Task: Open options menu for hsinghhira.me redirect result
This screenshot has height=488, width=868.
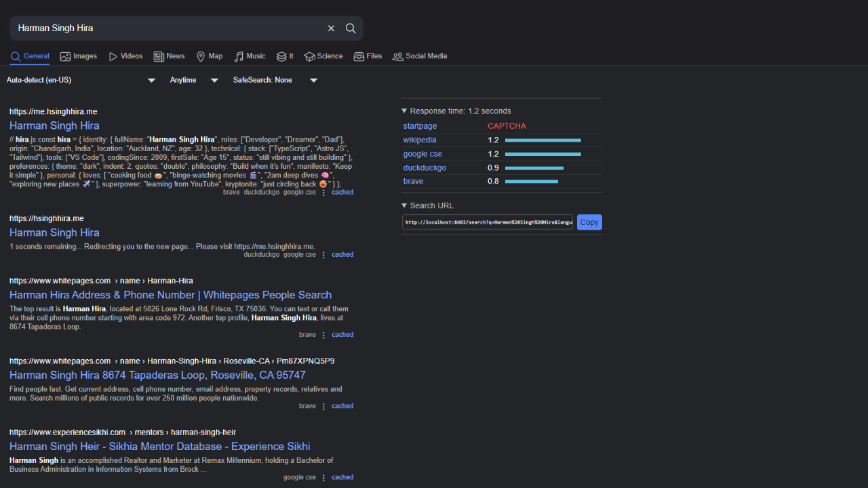Action: pyautogui.click(x=323, y=255)
